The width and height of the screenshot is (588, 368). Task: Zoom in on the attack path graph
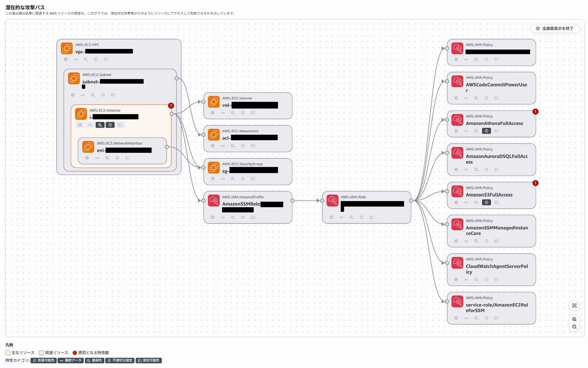(574, 319)
